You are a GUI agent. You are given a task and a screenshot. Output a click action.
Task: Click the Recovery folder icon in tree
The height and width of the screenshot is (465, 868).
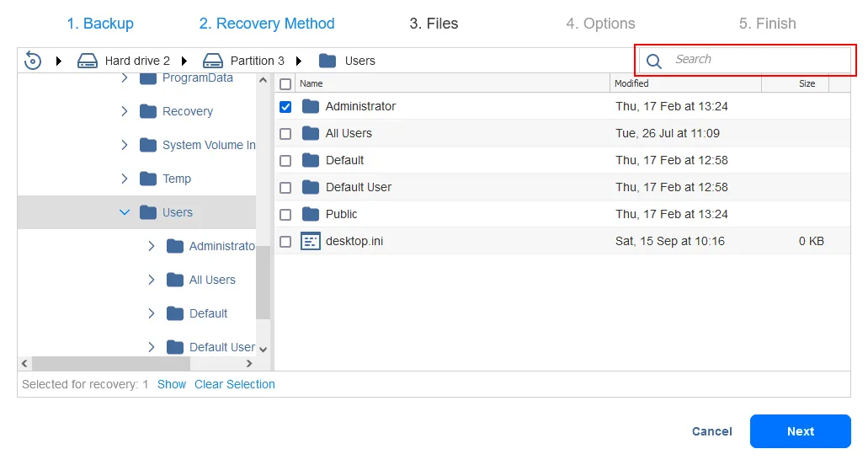click(x=148, y=111)
